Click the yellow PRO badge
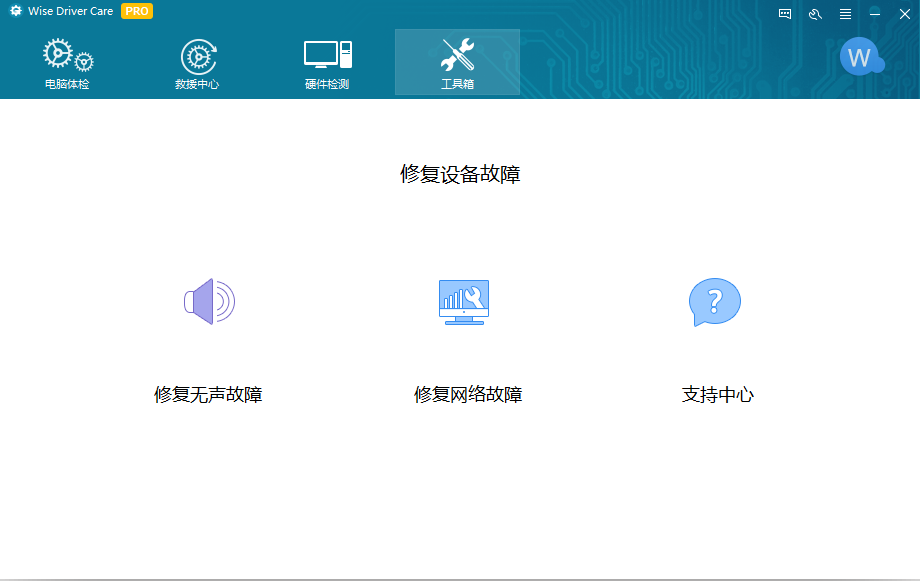Viewport: 920px width, 581px height. 137,11
